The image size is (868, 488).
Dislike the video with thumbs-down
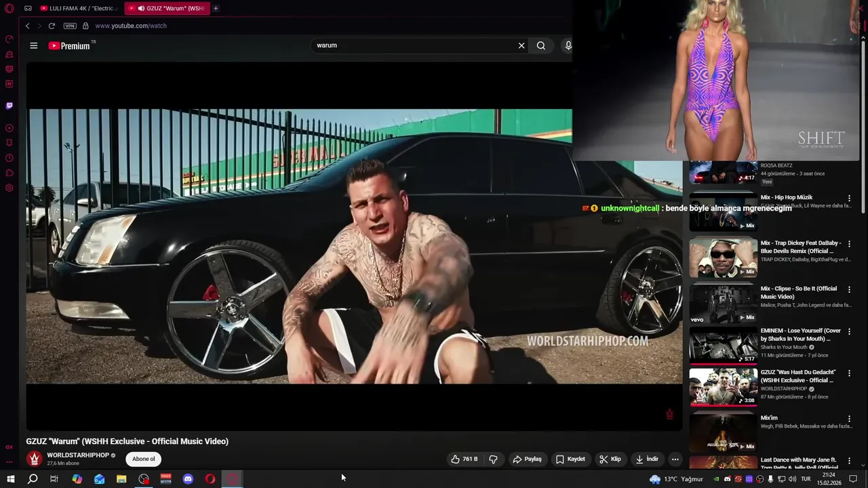(493, 459)
